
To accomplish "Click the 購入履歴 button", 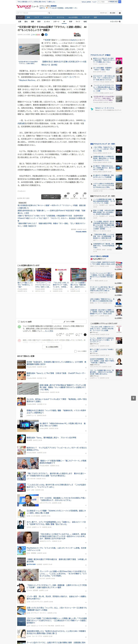I will (x=112, y=13).
